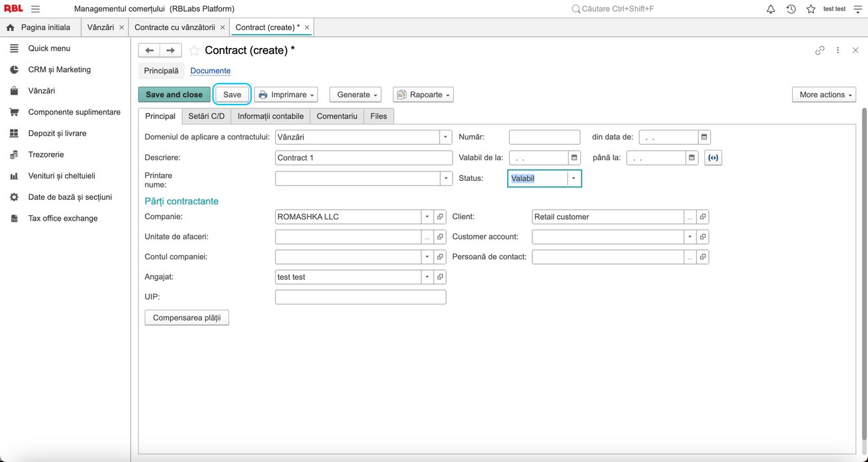Image resolution: width=868 pixels, height=462 pixels.
Task: Expand the Status dropdown
Action: (x=574, y=178)
